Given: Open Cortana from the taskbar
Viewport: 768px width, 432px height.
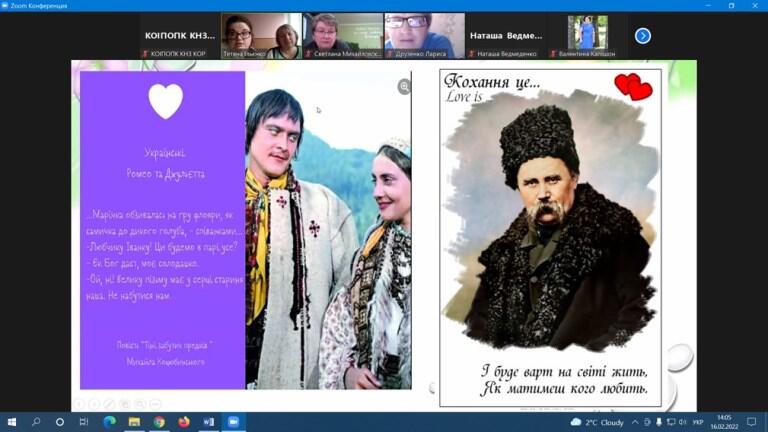Looking at the screenshot, I should tap(60, 422).
